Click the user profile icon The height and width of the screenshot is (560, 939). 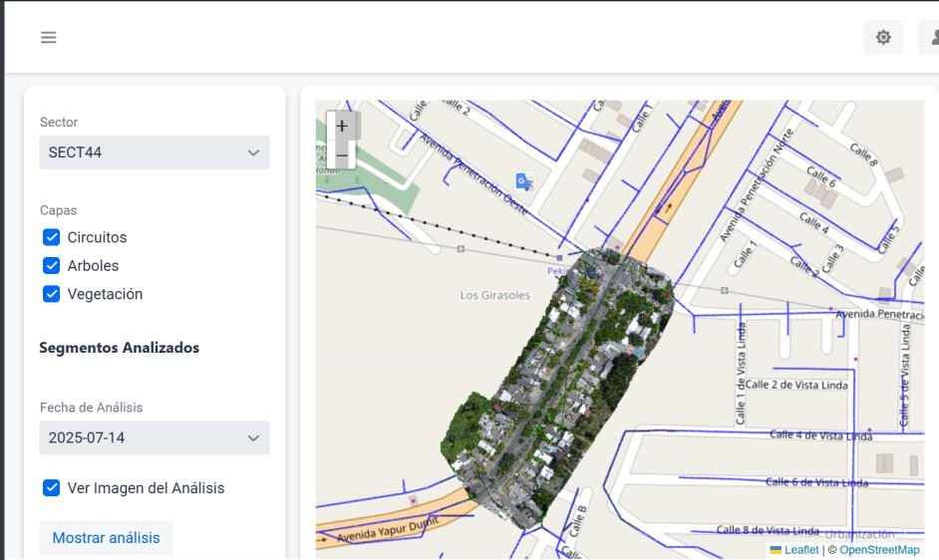932,38
